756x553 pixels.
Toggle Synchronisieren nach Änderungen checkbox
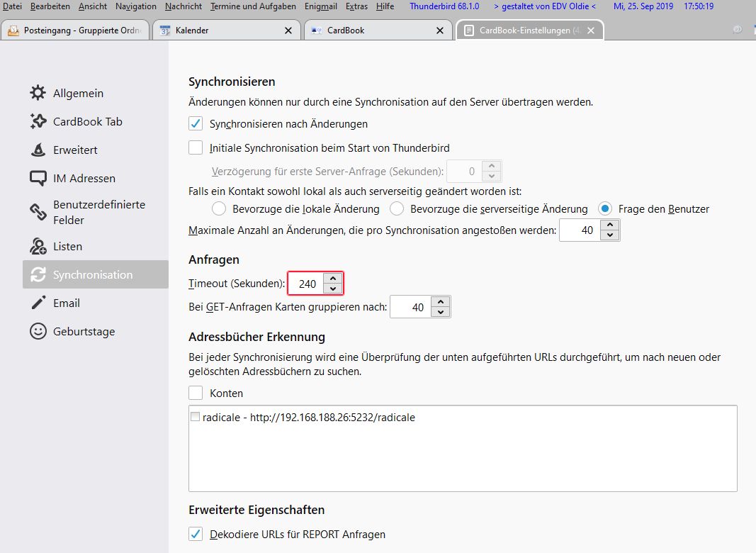tap(196, 123)
